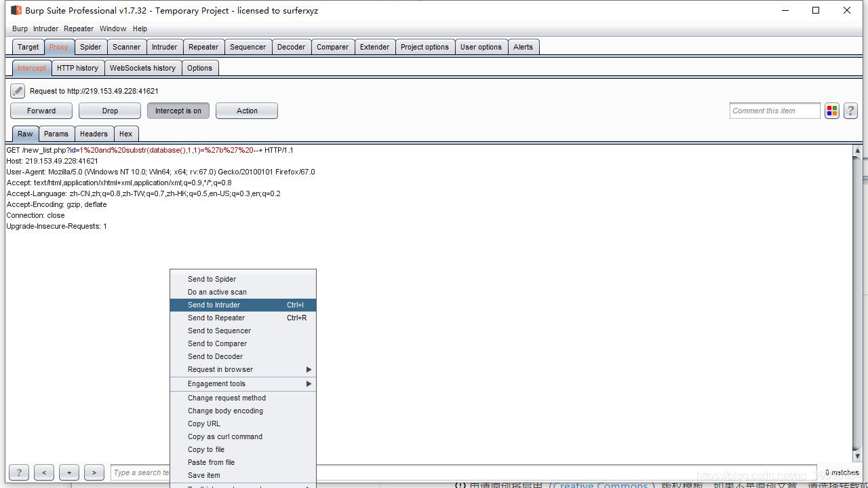This screenshot has width=868, height=488.
Task: Choose Send to Repeater from context menu
Action: [x=243, y=318]
